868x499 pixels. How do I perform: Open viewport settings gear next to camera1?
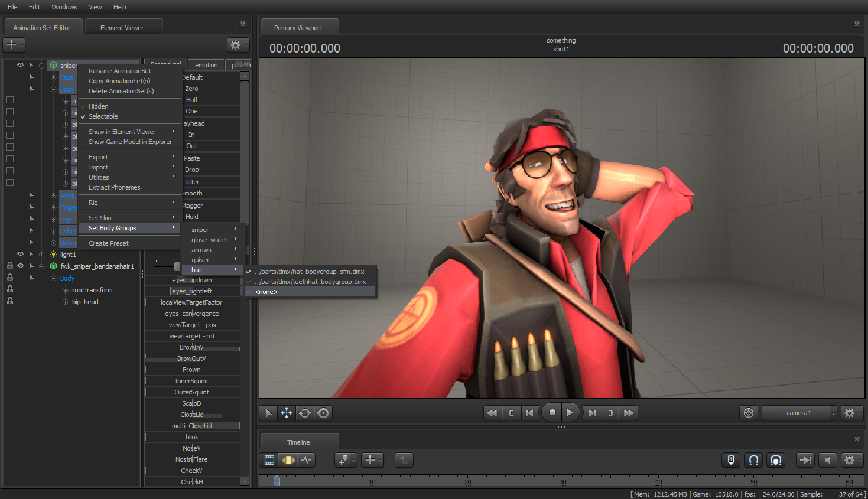click(x=851, y=413)
